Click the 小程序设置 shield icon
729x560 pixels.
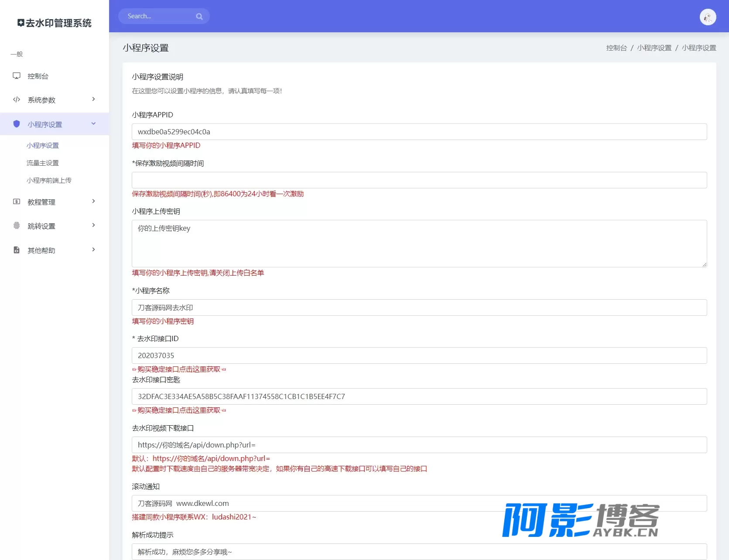(x=17, y=124)
